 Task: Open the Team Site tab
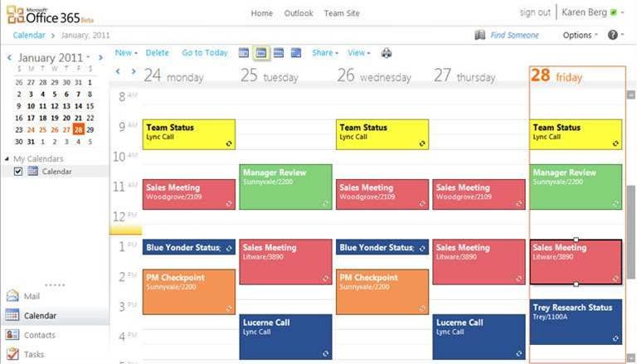pyautogui.click(x=342, y=13)
